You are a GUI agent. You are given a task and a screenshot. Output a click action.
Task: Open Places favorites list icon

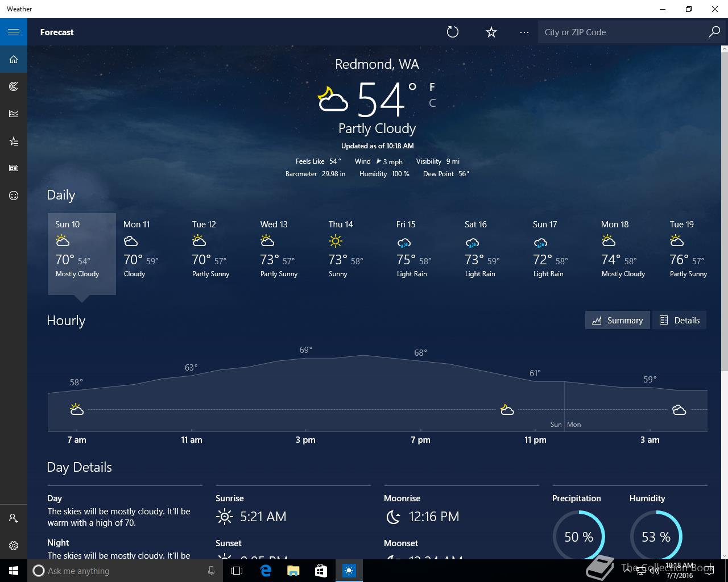tap(14, 141)
